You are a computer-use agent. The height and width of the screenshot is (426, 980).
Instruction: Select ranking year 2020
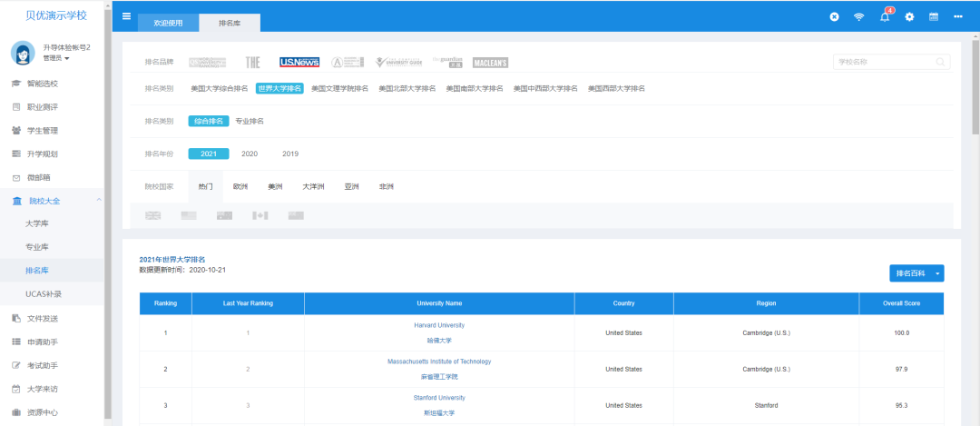click(250, 154)
